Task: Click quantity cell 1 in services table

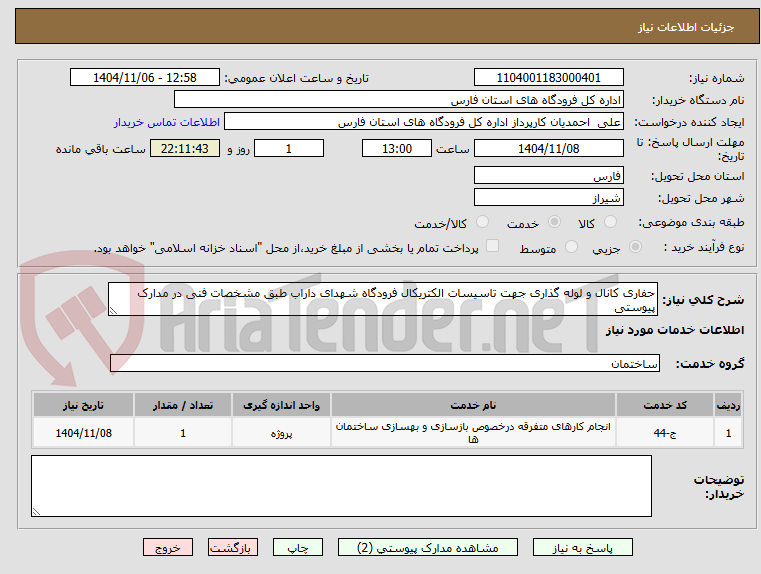Action: pyautogui.click(x=183, y=433)
